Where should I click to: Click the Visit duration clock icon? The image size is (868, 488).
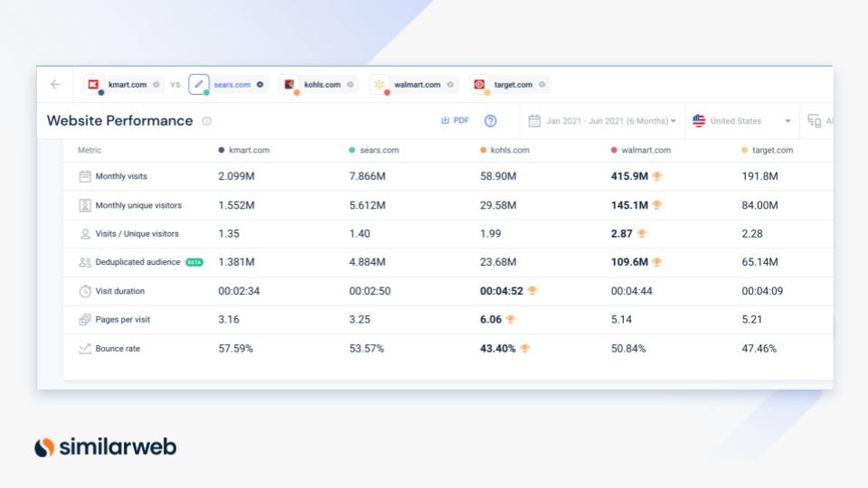(85, 291)
